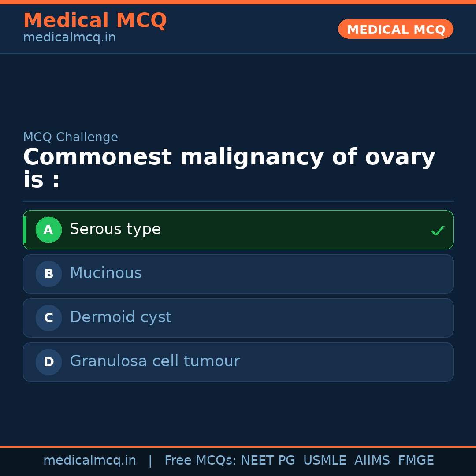Viewport: 476px width, 476px height.
Task: Click the FMGE footer text
Action: (x=416, y=460)
